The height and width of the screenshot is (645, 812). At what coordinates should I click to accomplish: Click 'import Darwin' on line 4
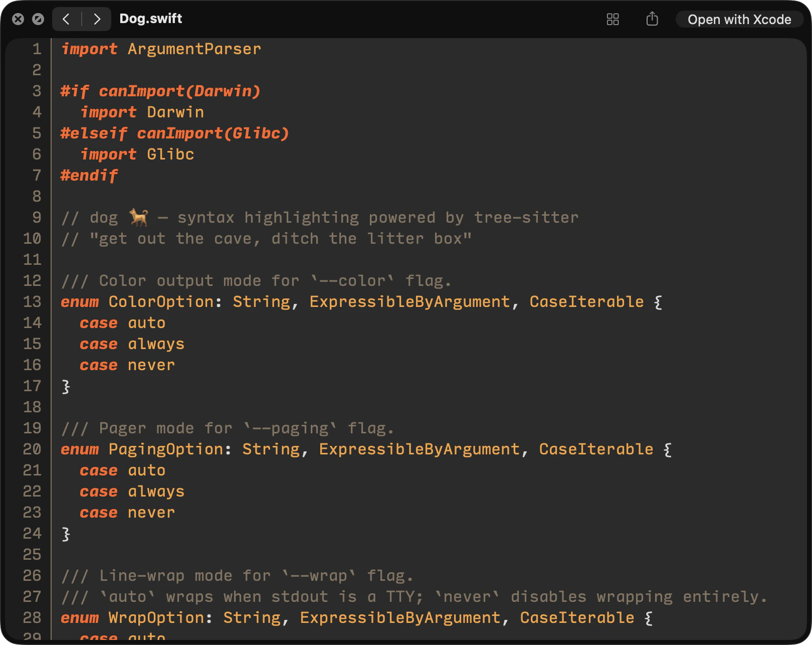(142, 112)
